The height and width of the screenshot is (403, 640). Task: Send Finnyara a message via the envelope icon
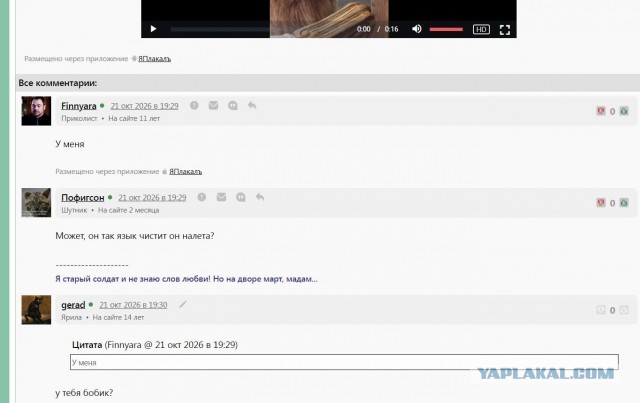click(213, 106)
